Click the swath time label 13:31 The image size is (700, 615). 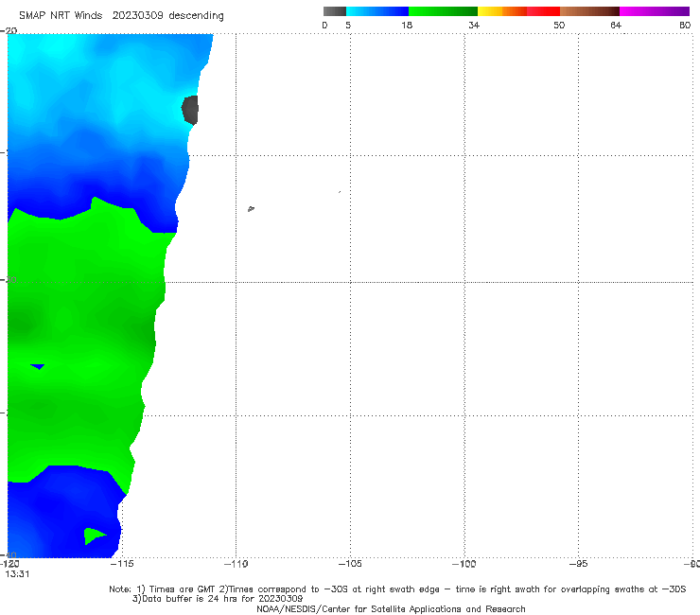coord(17,574)
